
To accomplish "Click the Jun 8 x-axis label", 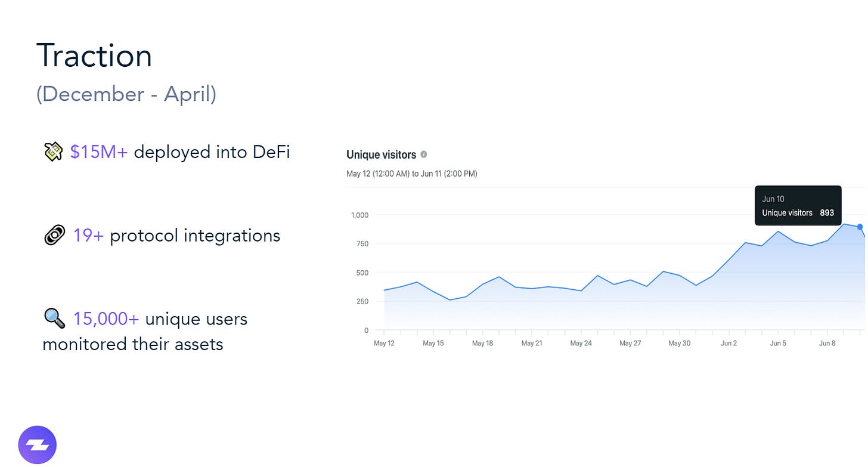I will pyautogui.click(x=827, y=344).
